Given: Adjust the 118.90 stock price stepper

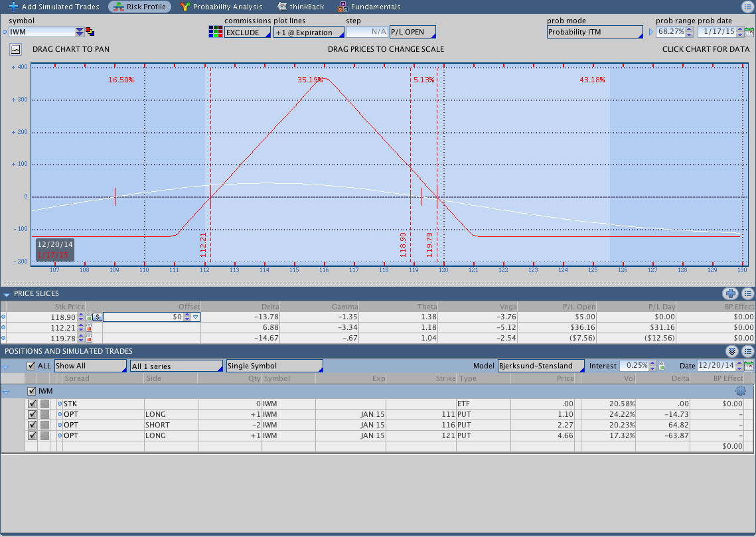Looking at the screenshot, I should (81, 317).
